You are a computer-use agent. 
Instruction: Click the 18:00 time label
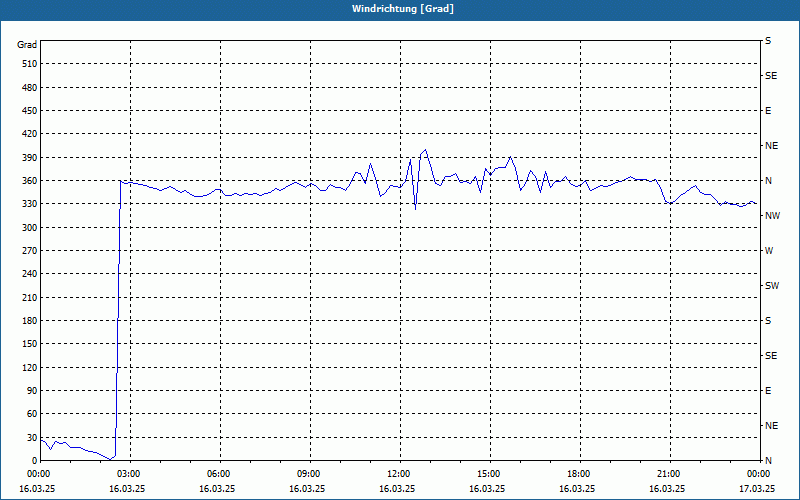(x=580, y=474)
